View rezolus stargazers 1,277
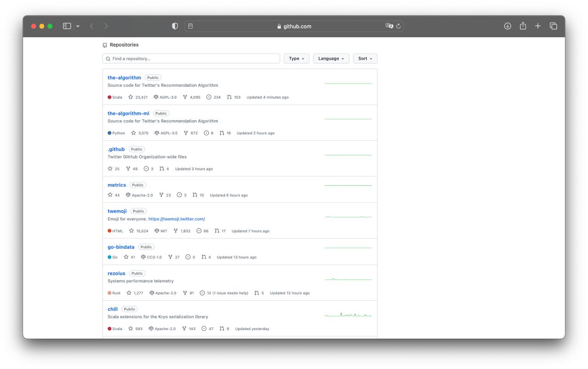Viewport: 588px width, 369px height. tap(135, 293)
